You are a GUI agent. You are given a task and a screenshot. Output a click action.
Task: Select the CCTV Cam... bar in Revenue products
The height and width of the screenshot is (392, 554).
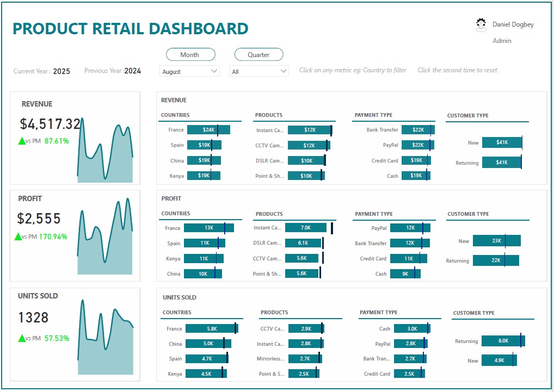pyautogui.click(x=309, y=145)
